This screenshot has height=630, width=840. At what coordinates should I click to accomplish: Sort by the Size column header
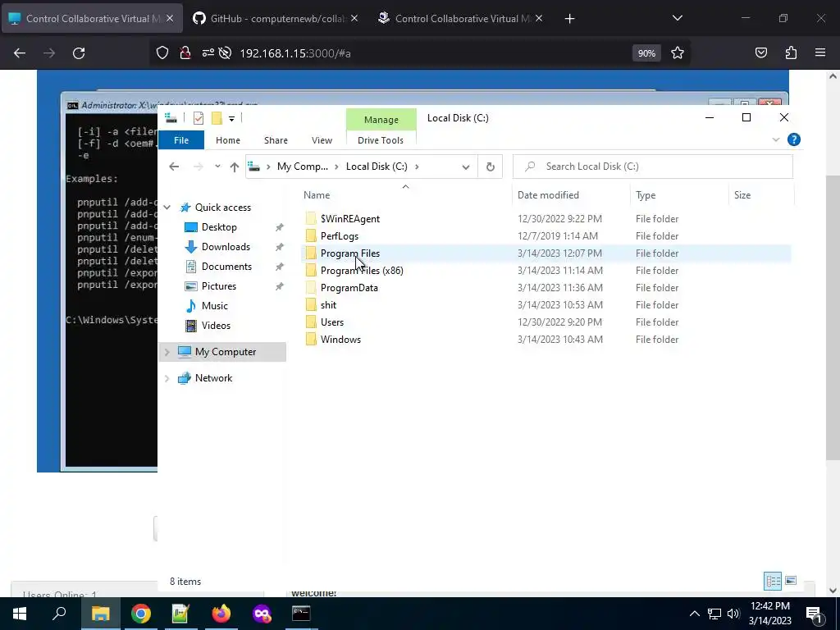coord(742,195)
